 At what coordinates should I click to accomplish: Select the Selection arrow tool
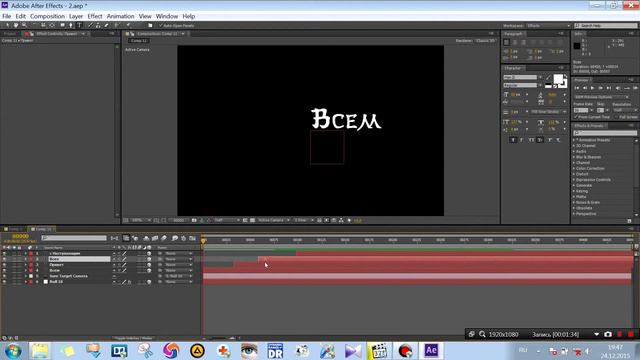pos(8,25)
